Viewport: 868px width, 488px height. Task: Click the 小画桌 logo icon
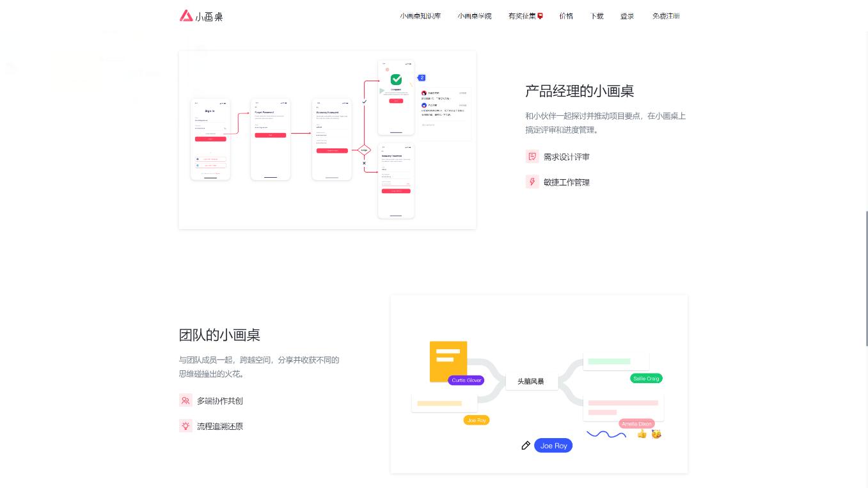pyautogui.click(x=186, y=16)
